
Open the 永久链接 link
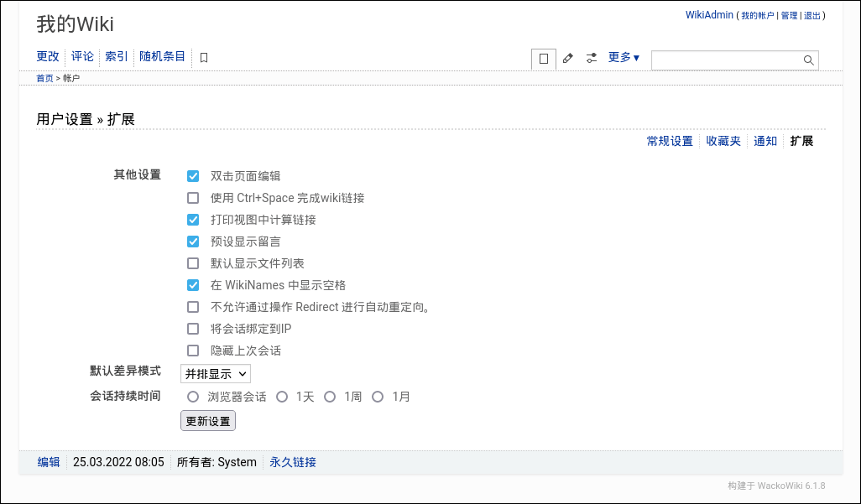tap(292, 462)
